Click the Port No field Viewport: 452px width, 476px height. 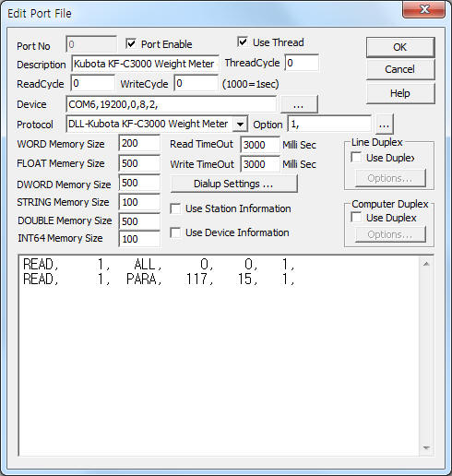(91, 44)
